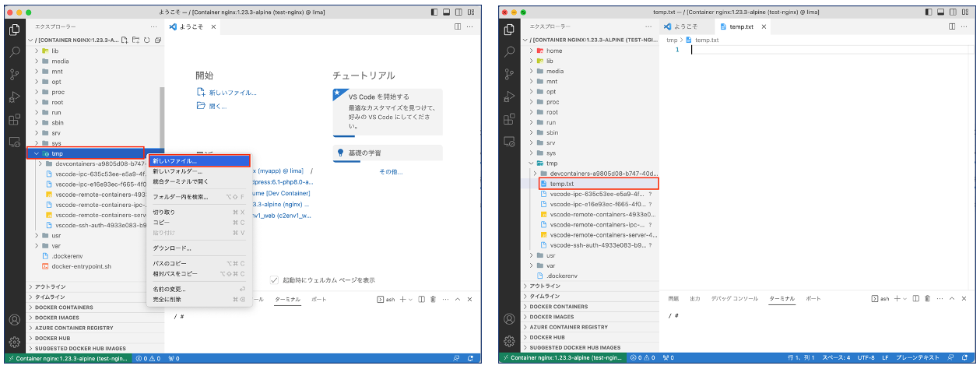This screenshot has height=369, width=980.
Task: Choose ダウンロード... in context menu
Action: (199, 248)
